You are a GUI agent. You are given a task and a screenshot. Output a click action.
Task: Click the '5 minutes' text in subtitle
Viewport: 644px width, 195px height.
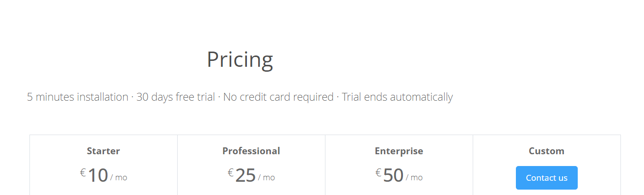click(51, 97)
